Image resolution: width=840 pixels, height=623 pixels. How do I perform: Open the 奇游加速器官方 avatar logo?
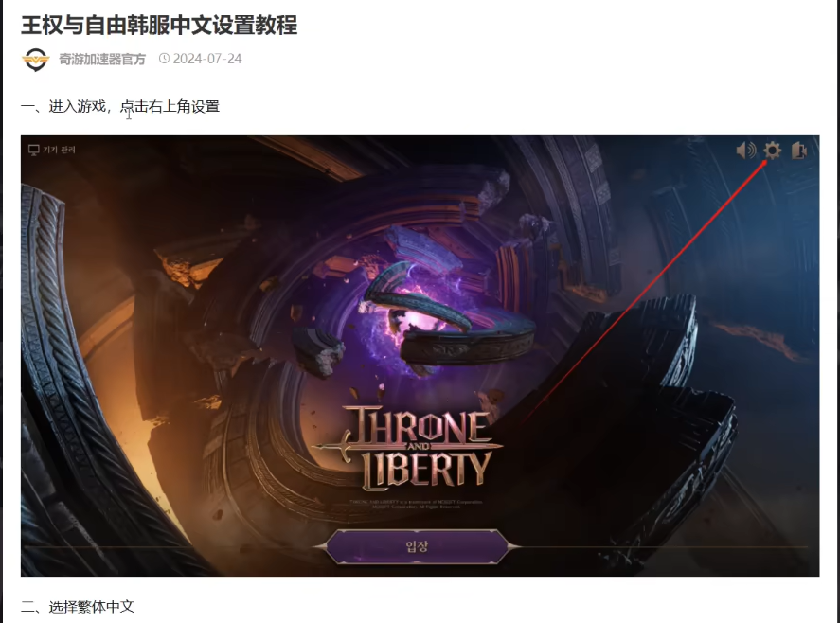[36, 59]
